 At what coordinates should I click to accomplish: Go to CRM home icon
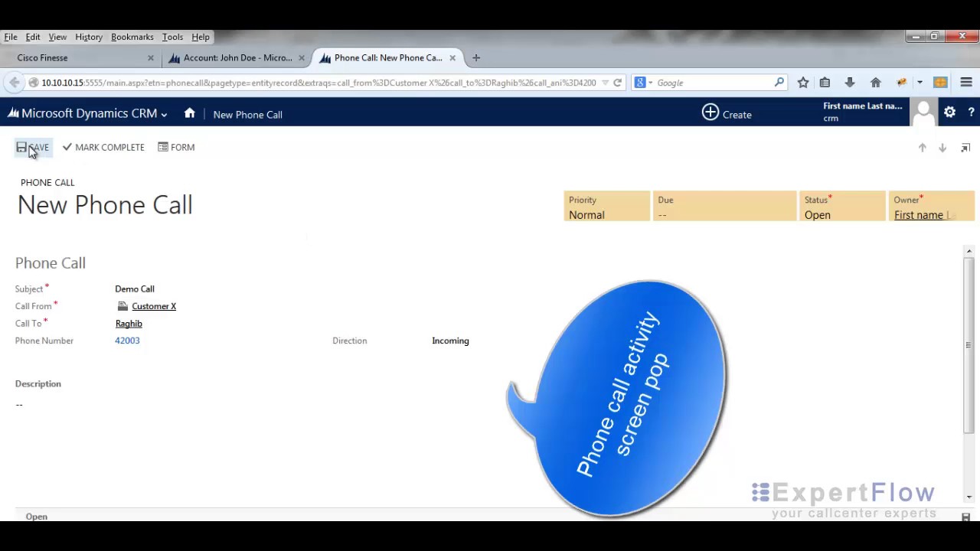pyautogui.click(x=190, y=114)
